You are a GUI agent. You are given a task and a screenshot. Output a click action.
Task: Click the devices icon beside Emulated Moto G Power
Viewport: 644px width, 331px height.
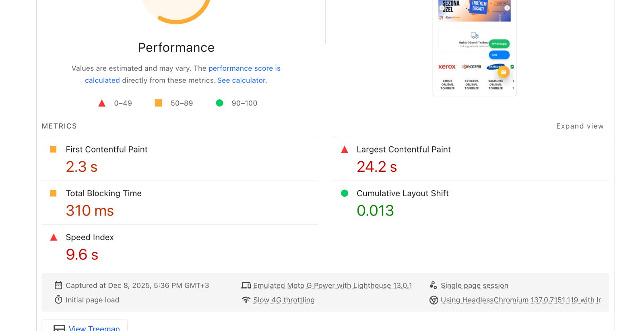246,285
